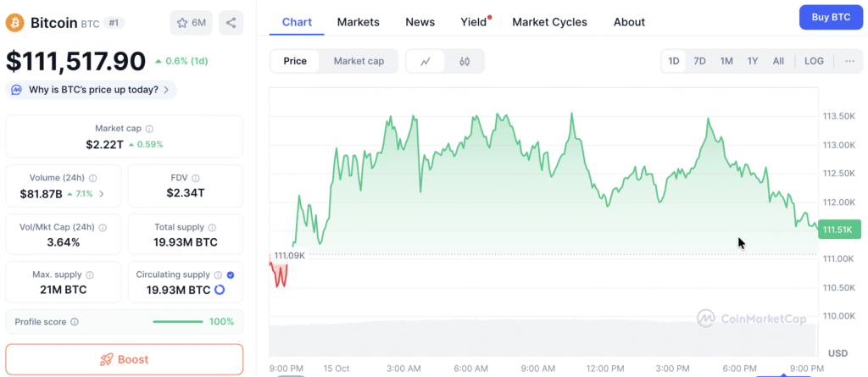
Task: Switch to line chart view icon
Action: pyautogui.click(x=426, y=61)
